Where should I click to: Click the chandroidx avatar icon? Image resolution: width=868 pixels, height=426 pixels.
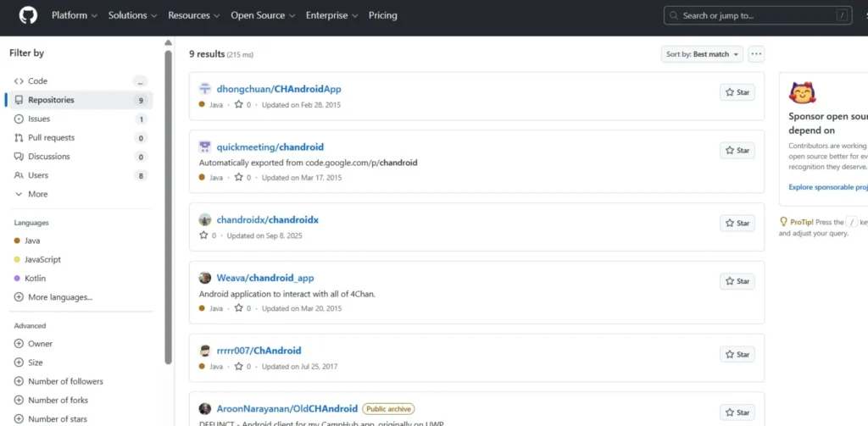[x=205, y=219]
